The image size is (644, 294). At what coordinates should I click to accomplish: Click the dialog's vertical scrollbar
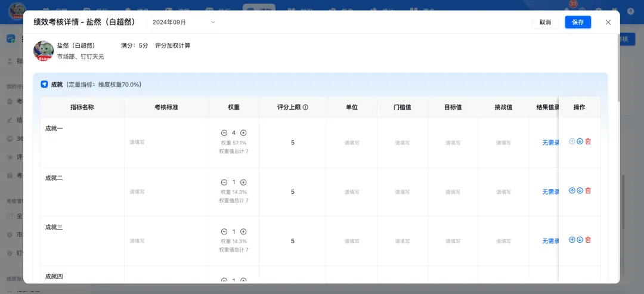[619, 68]
